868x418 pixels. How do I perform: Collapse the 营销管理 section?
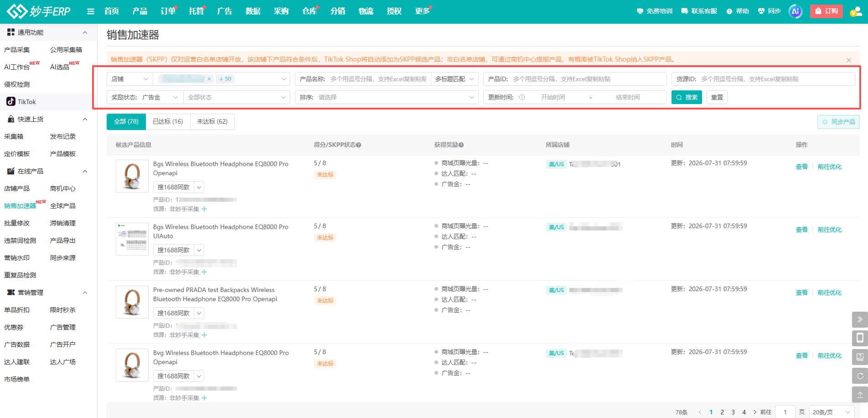point(85,293)
